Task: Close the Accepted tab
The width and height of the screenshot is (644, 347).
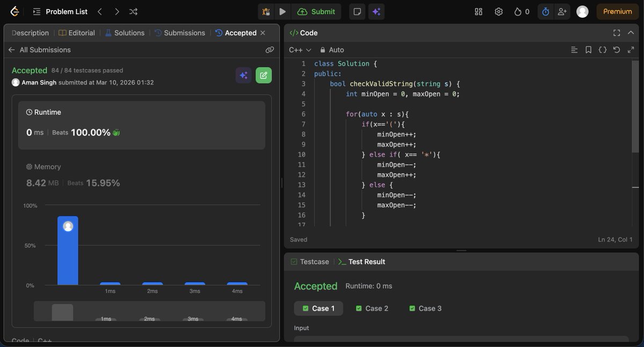Action: click(262, 33)
